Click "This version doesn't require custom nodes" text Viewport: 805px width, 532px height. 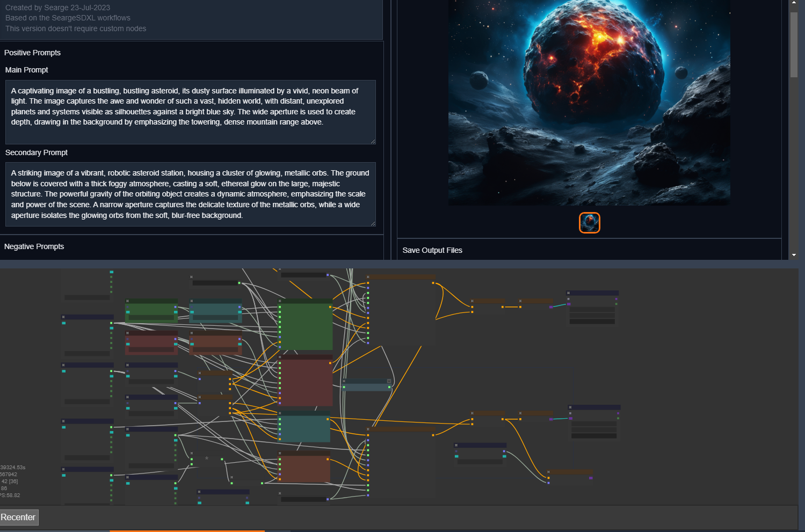click(x=76, y=28)
